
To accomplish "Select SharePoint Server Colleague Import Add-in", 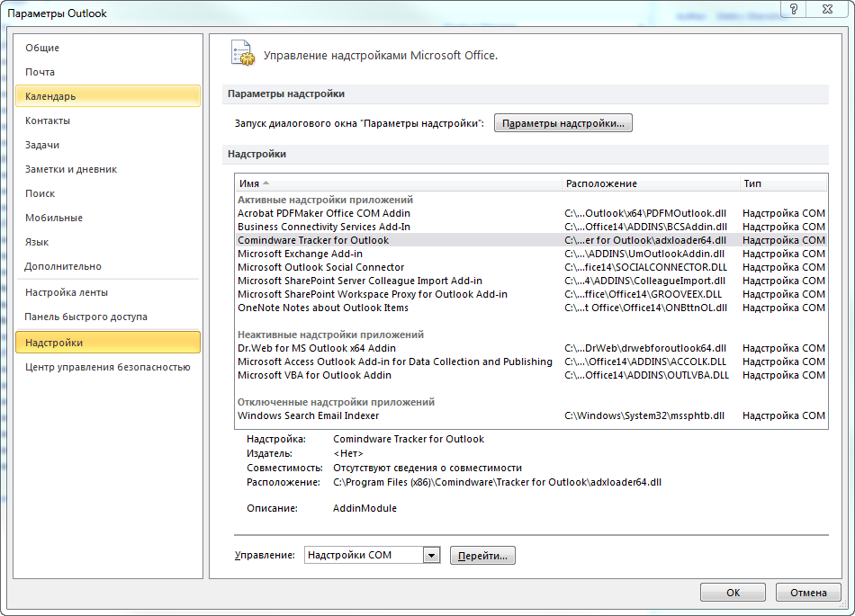I will point(531,281).
